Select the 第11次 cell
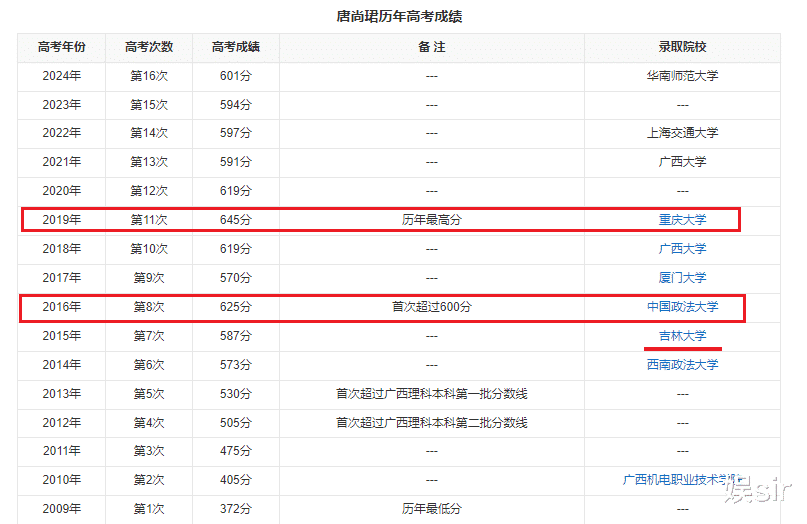The height and width of the screenshot is (524, 807). tap(149, 220)
